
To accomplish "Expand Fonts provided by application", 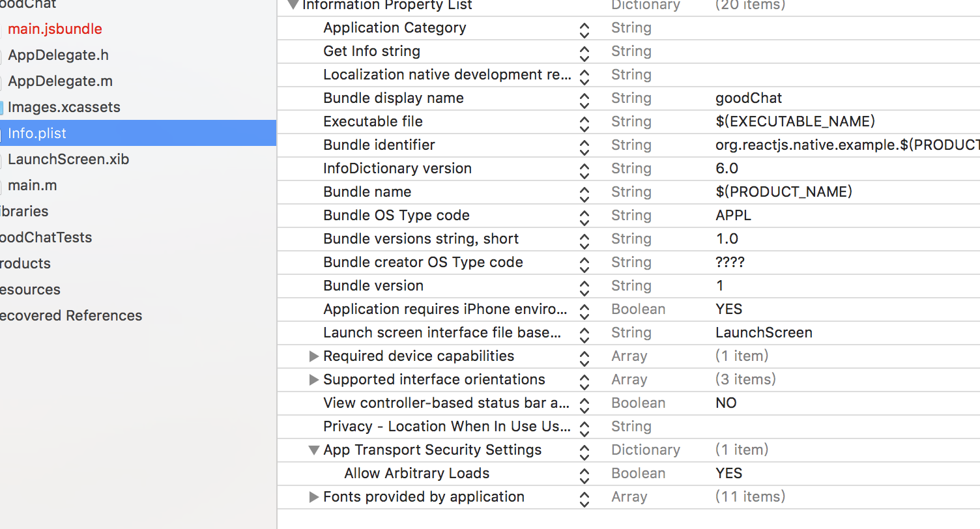I will (x=313, y=497).
